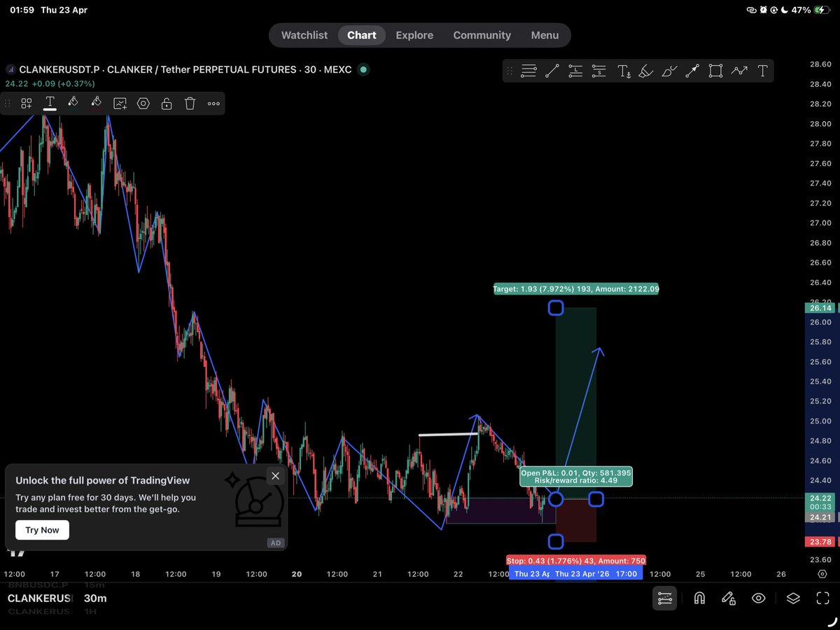840x630 pixels.
Task: Change text color with underlined T icon
Action: click(50, 104)
